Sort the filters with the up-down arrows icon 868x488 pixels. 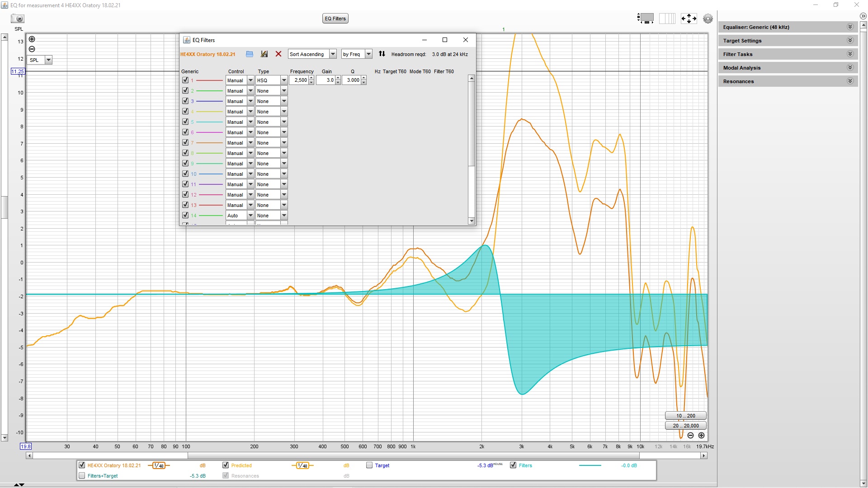382,54
